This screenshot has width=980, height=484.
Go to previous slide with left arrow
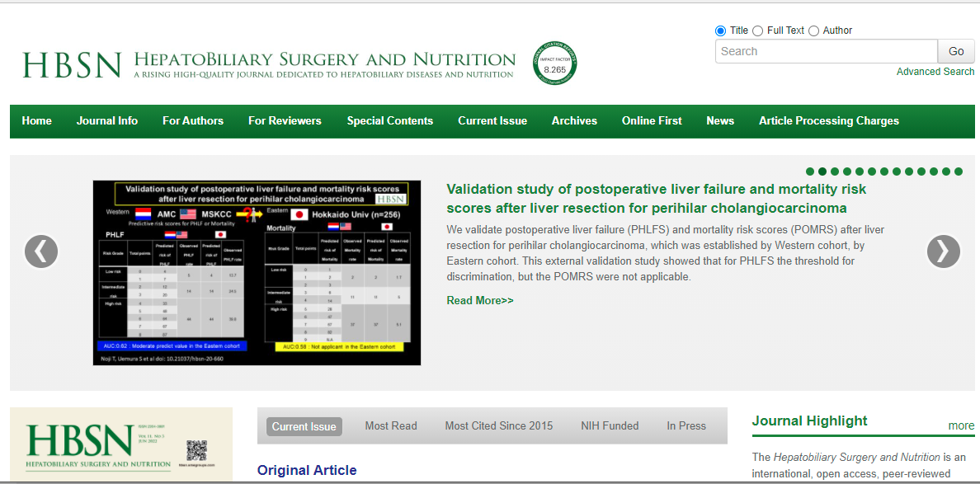[x=41, y=251]
